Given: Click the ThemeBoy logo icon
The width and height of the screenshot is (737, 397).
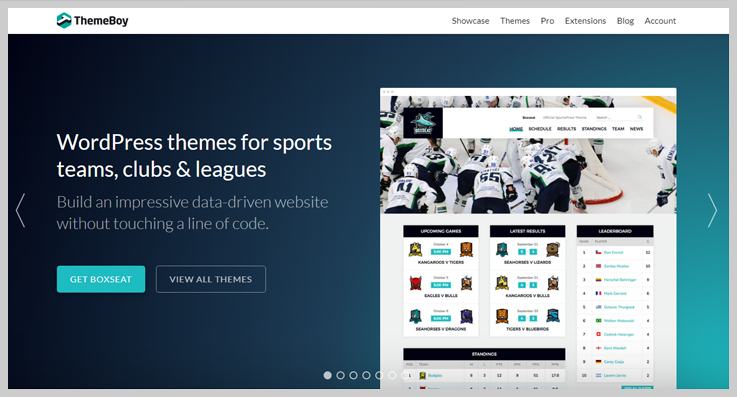Looking at the screenshot, I should [64, 21].
